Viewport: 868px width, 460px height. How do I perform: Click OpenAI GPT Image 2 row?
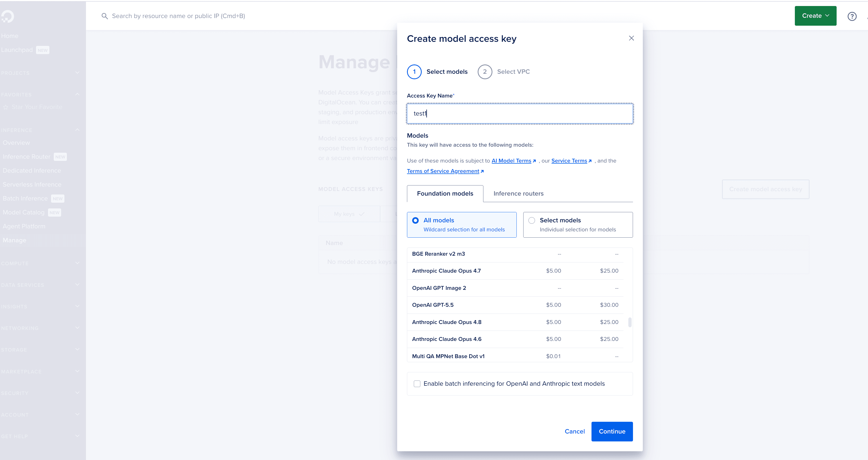(x=515, y=288)
